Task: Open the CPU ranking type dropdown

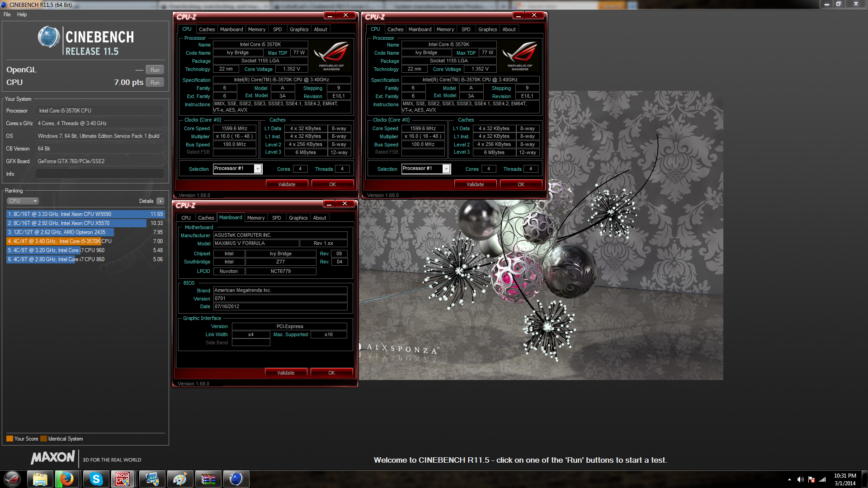Action: click(x=23, y=201)
